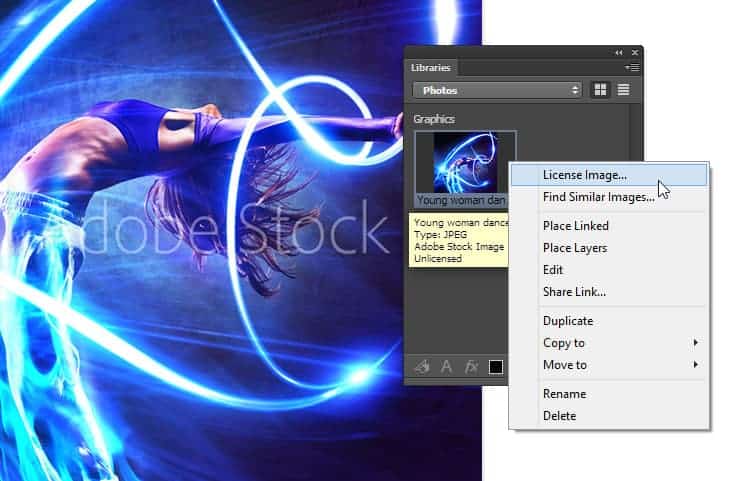Choose Delete from the context menu
This screenshot has height=481, width=740.
609,416
